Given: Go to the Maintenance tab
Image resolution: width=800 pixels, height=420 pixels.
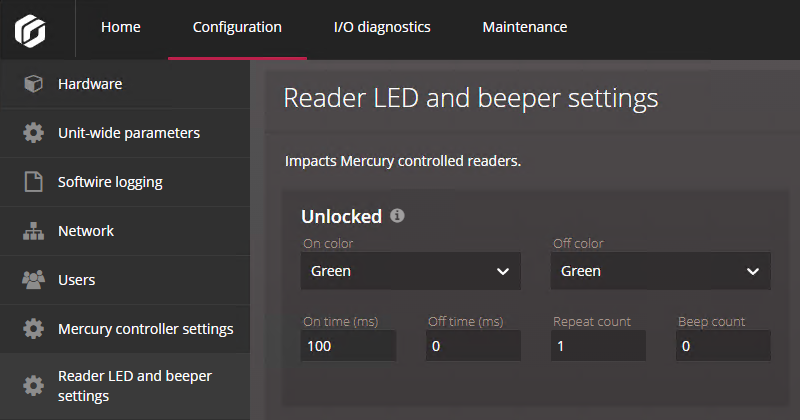Looking at the screenshot, I should (525, 28).
